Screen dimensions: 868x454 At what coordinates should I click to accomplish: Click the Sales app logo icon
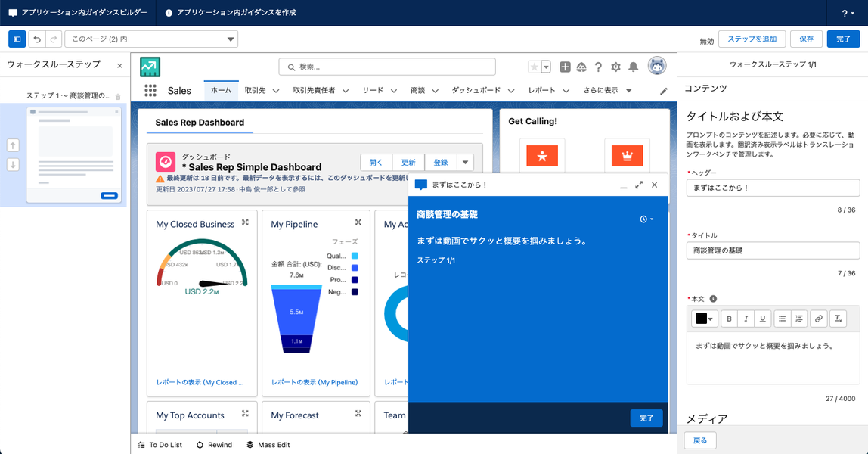point(150,67)
